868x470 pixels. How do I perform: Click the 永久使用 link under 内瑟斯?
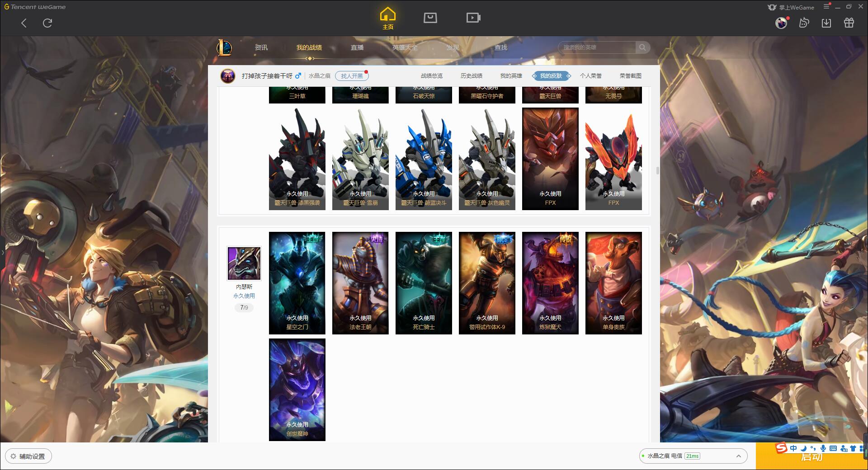click(x=244, y=296)
